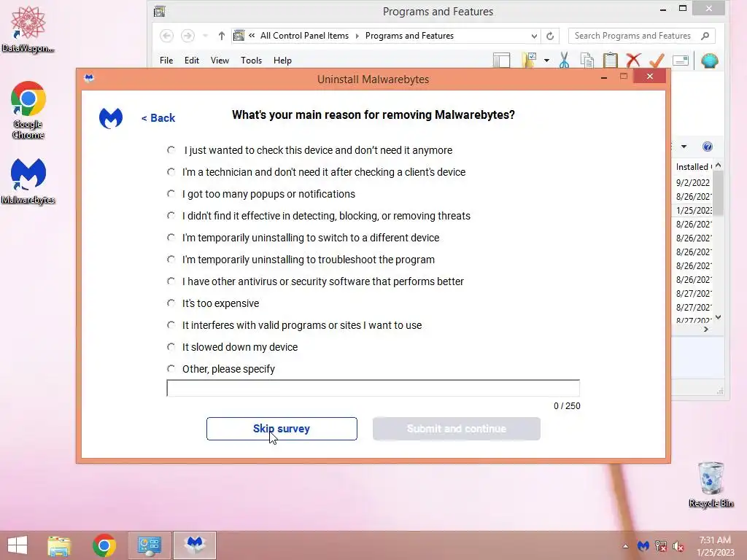The width and height of the screenshot is (747, 560).
Task: Click the Forward arrow in Programs and Features
Action: (x=187, y=36)
